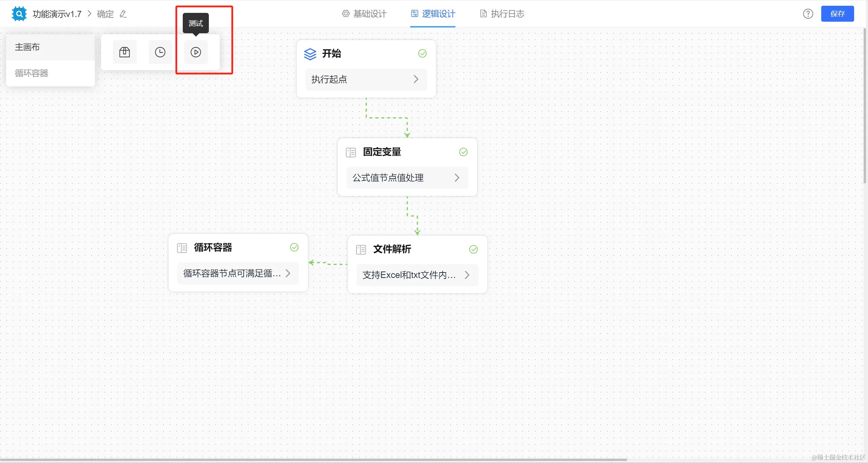
Task: Expand the 支持Excel和txt文件内 row chevron
Action: (x=467, y=275)
